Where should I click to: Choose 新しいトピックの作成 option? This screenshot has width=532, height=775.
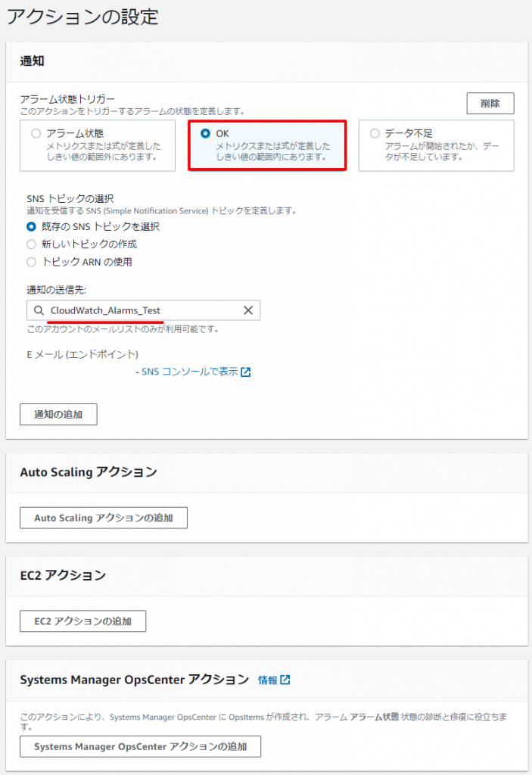(x=31, y=244)
